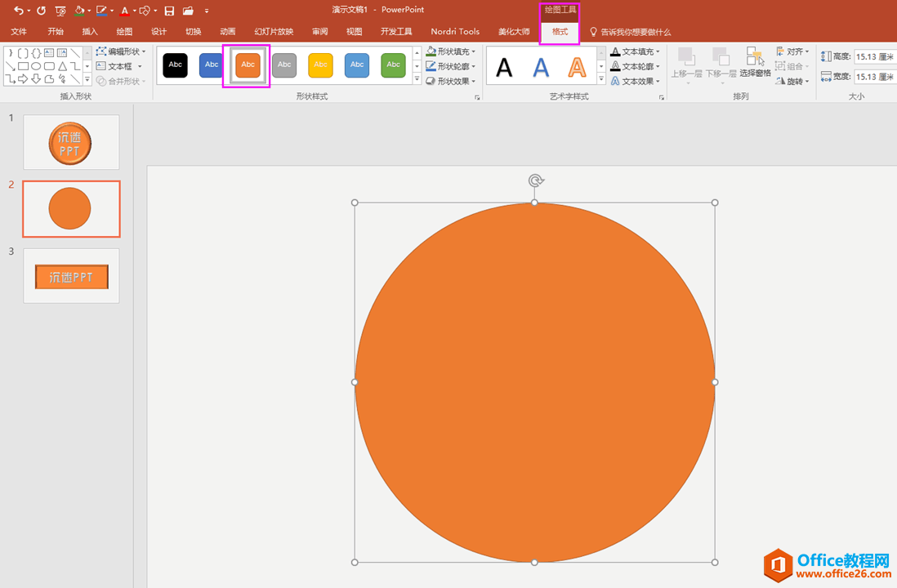Open the Nordri Tools ribbon tab

pos(455,32)
